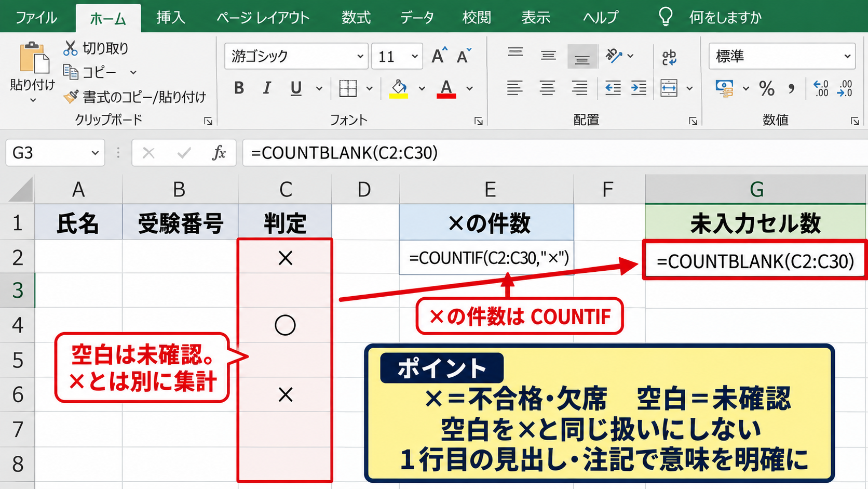Click the merge and center icon
This screenshot has height=489, width=868.
click(x=669, y=88)
